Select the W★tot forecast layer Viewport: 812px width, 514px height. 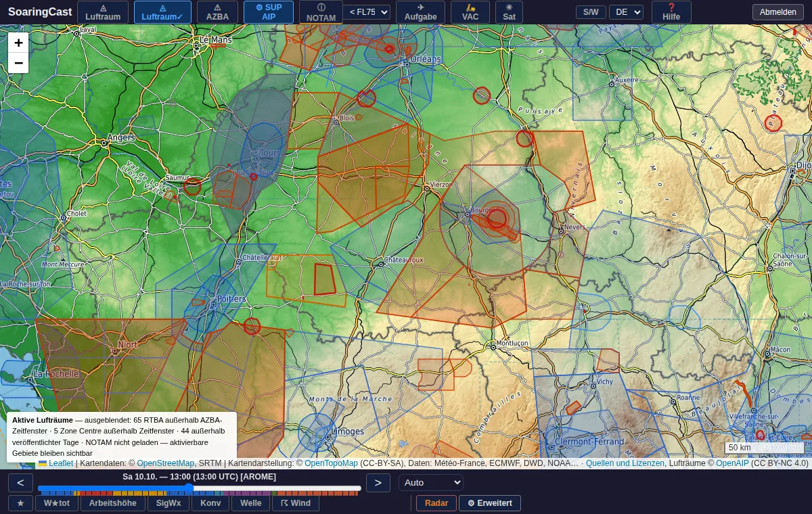coord(57,503)
